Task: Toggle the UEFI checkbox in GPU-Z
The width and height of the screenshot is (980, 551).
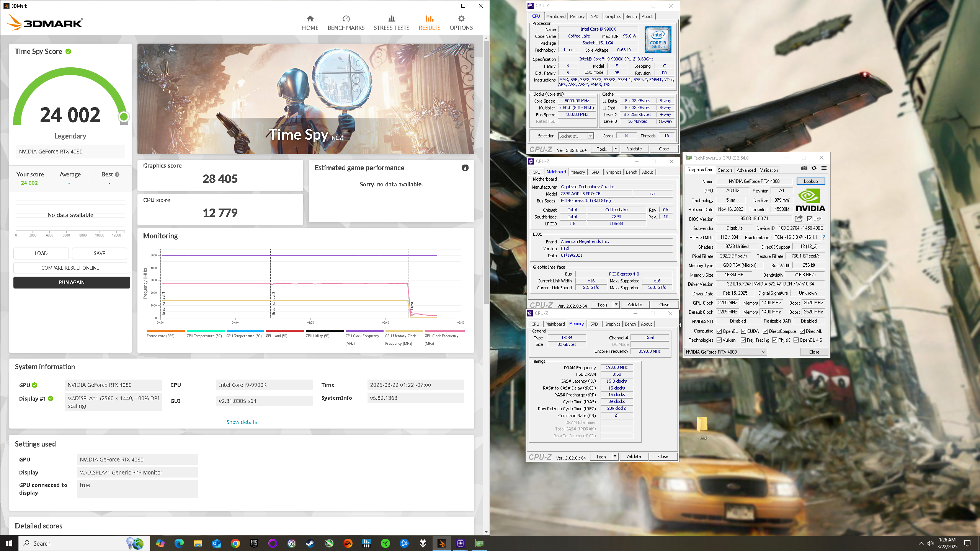Action: click(x=810, y=219)
